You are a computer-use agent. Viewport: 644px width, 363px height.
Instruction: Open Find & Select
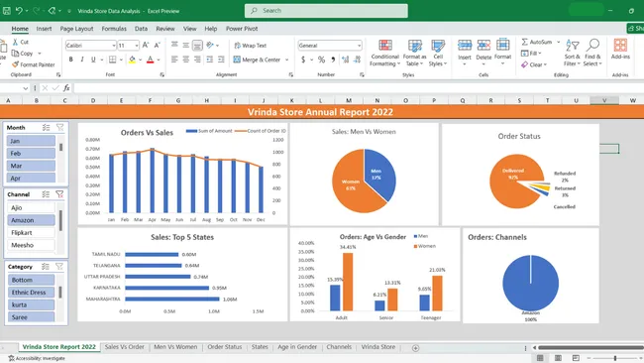tap(592, 53)
